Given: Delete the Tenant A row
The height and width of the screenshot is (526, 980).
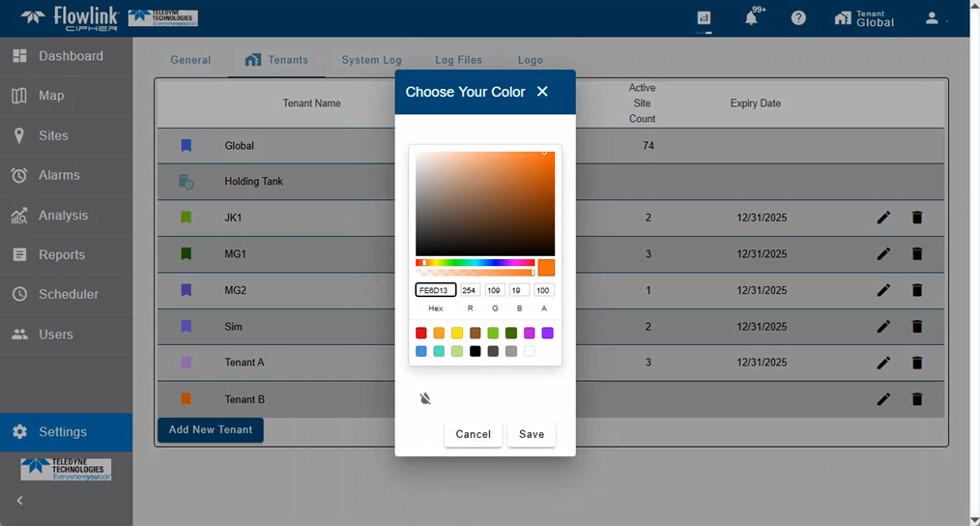Looking at the screenshot, I should tap(917, 363).
